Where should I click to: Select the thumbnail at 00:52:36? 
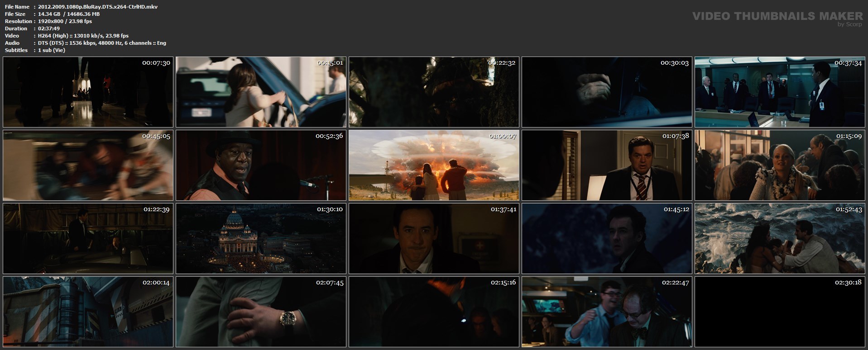click(x=261, y=165)
